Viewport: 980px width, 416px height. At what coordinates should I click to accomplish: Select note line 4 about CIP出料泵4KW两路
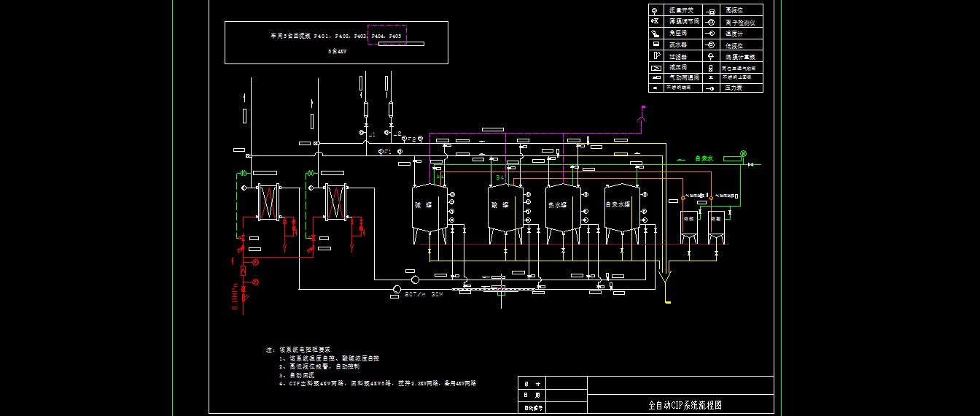click(x=378, y=383)
